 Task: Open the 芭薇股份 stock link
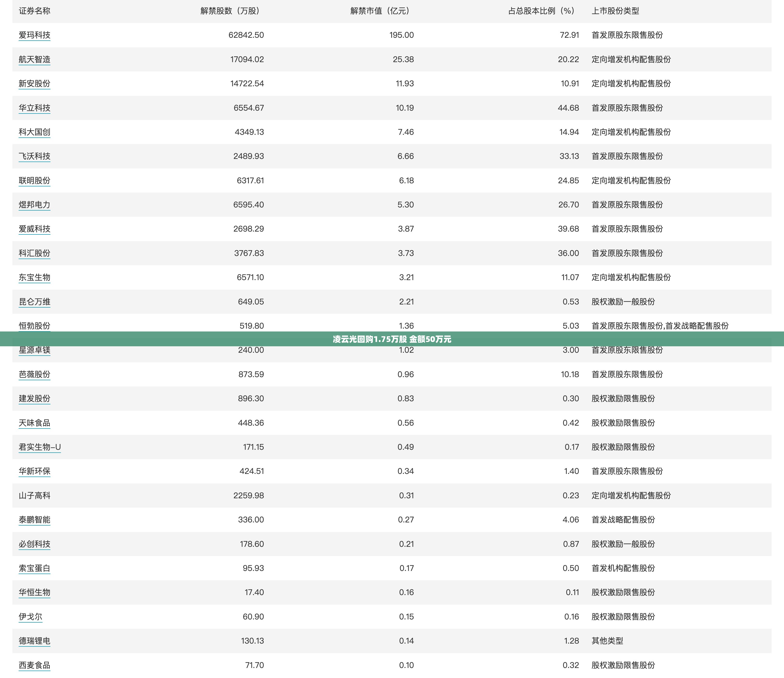click(34, 374)
